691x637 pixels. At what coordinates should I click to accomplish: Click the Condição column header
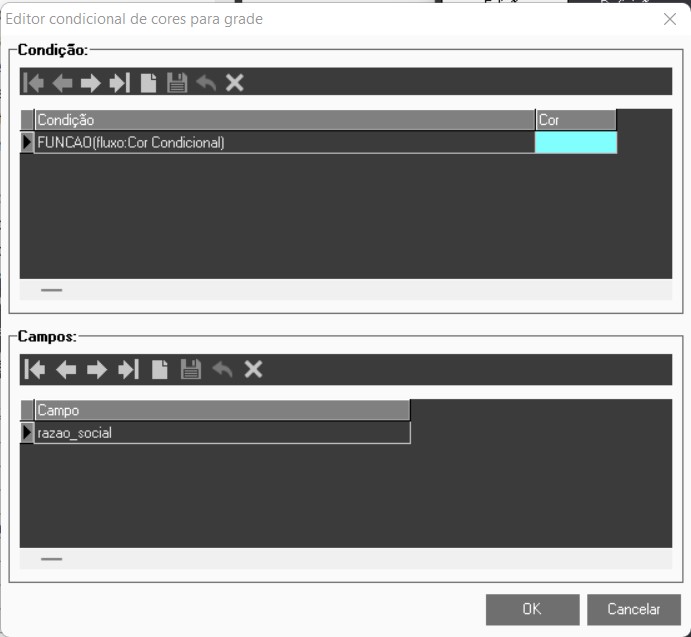284,120
